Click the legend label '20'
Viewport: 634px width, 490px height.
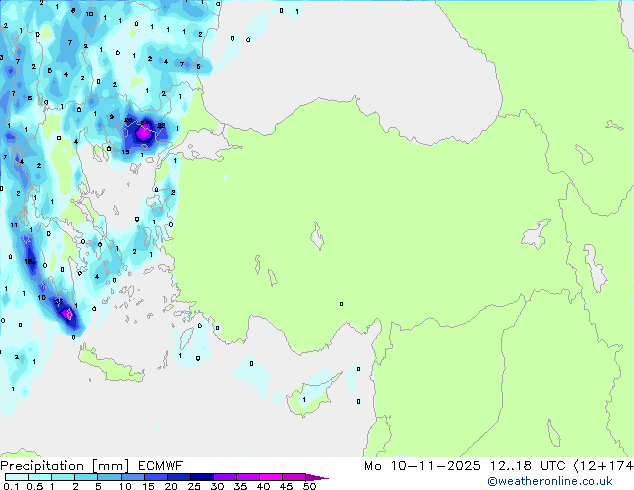coord(171,486)
